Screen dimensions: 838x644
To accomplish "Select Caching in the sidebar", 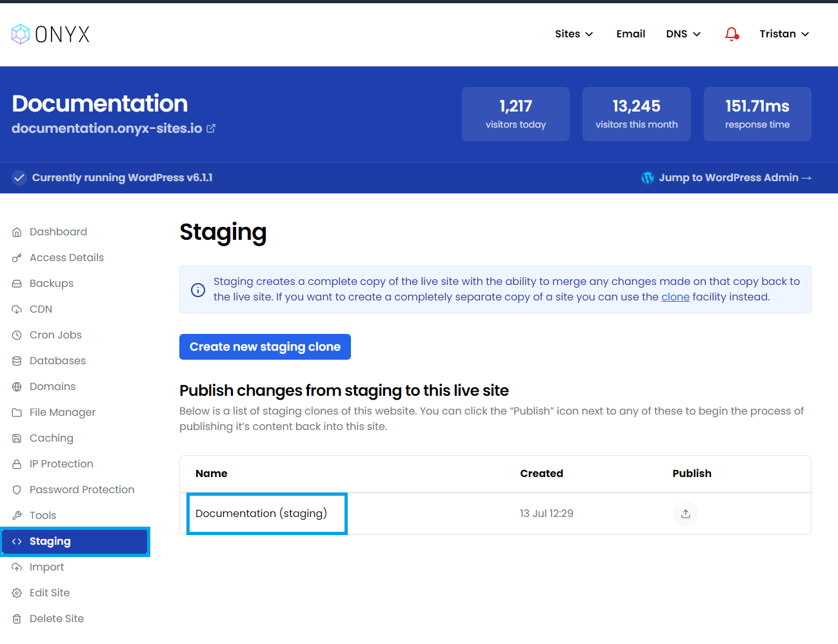I will (x=52, y=438).
